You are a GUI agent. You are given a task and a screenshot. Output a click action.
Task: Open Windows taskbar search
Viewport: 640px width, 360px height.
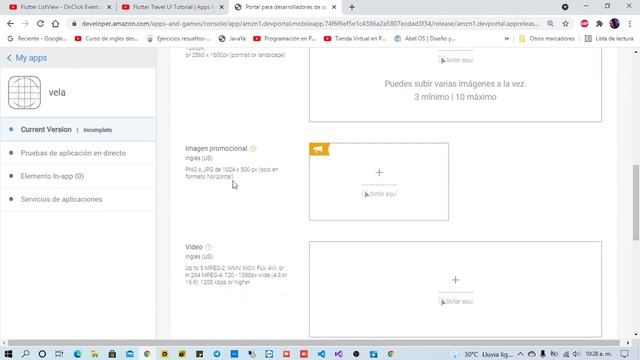(x=25, y=354)
